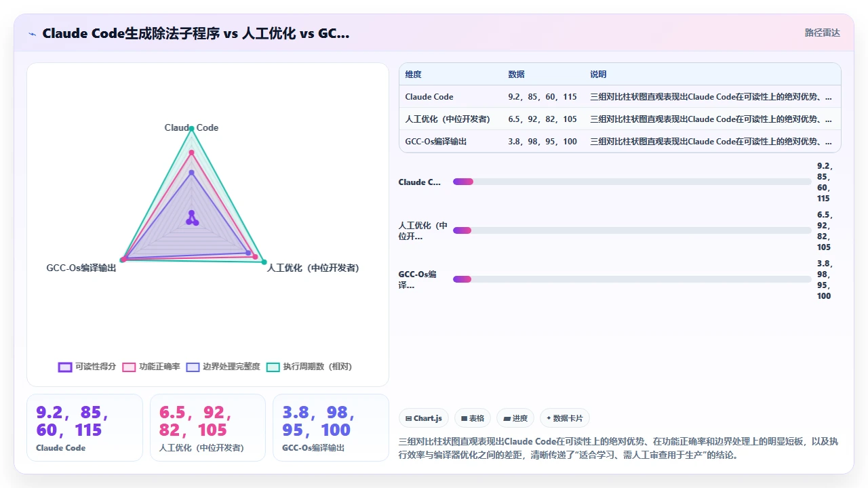Image resolution: width=868 pixels, height=488 pixels.
Task: Click the teal top vertex point on radar
Action: click(191, 128)
